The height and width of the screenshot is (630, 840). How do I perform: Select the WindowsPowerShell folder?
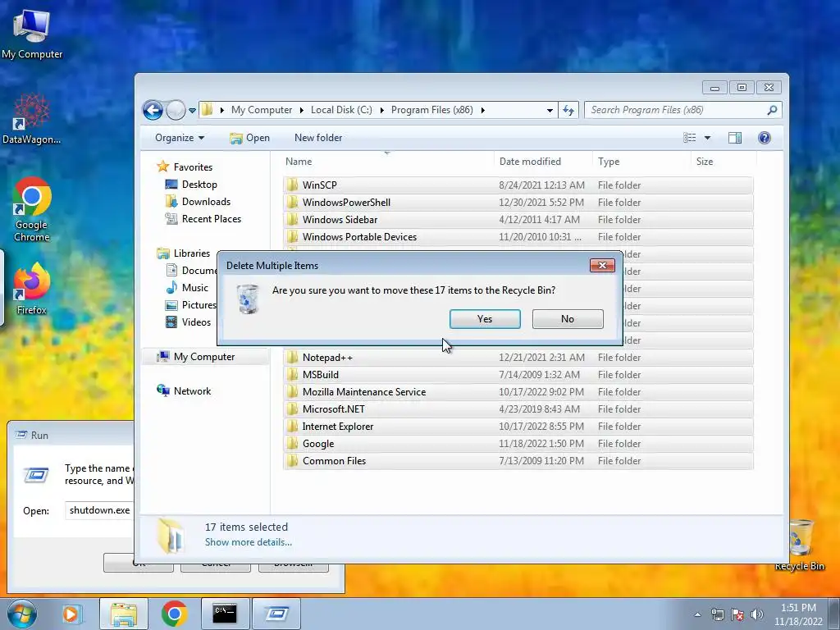[518, 203]
